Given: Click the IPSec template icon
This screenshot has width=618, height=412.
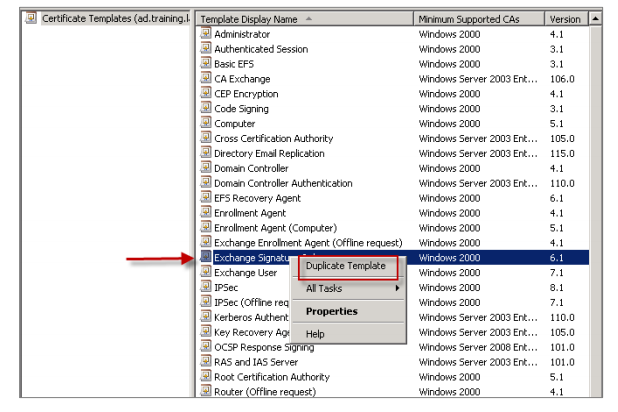Looking at the screenshot, I should 206,287.
